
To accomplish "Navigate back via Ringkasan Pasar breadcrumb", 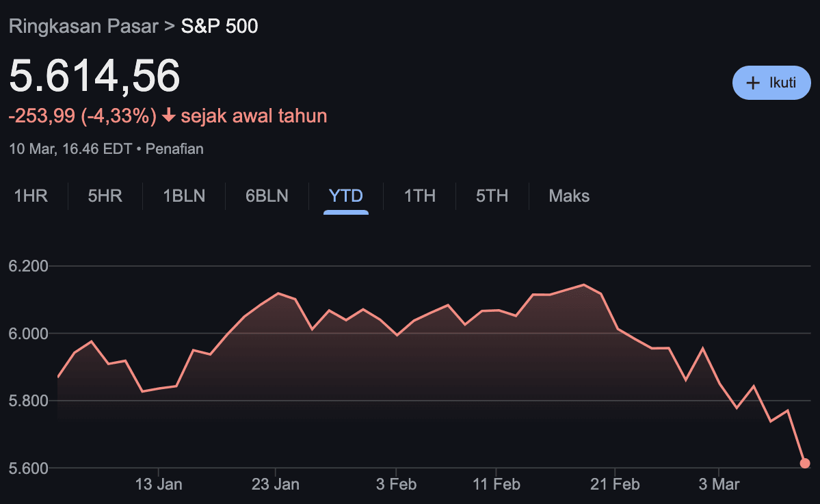I will (82, 26).
